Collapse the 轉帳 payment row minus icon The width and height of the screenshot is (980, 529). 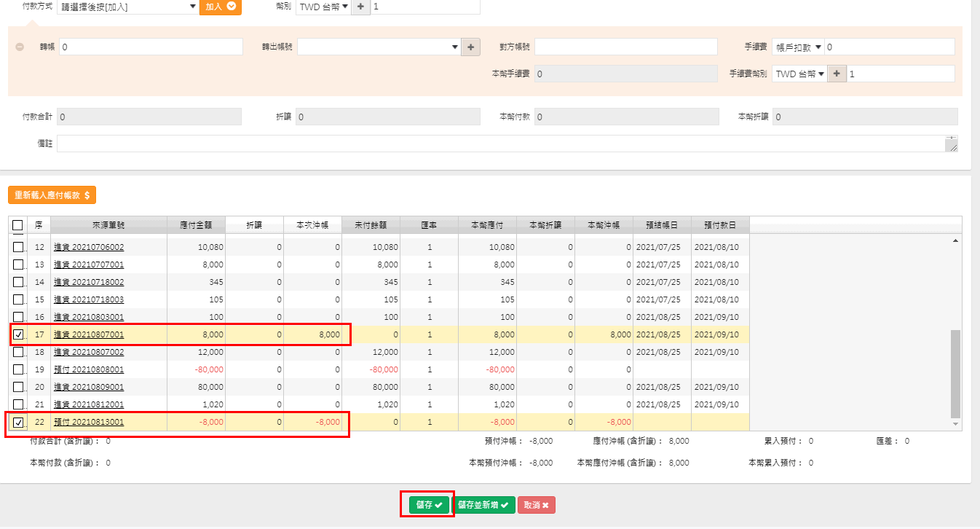click(19, 47)
